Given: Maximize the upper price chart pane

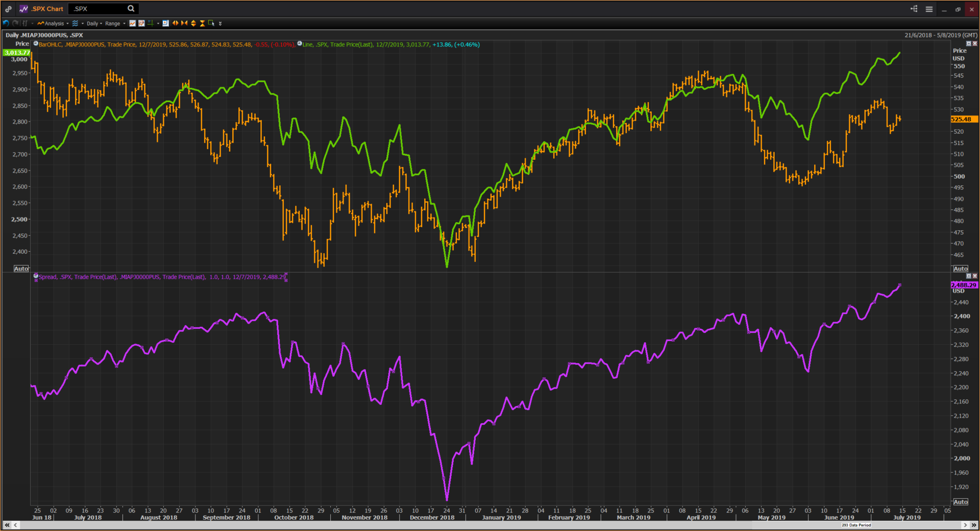Looking at the screenshot, I should (x=968, y=43).
